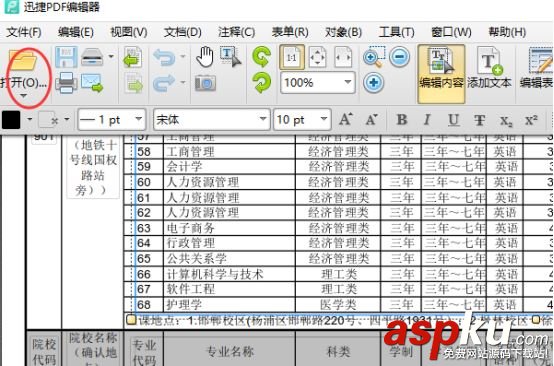Image resolution: width=554 pixels, height=366 pixels.
Task: Open the 文件(F) menu
Action: [24, 33]
